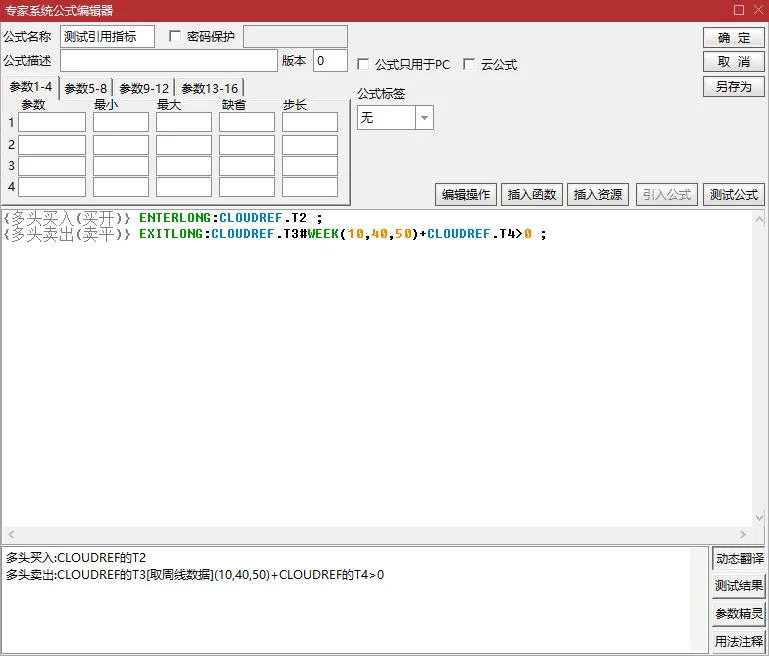The image size is (769, 656).
Task: Enable 公式只用于PC checkbox
Action: click(363, 64)
